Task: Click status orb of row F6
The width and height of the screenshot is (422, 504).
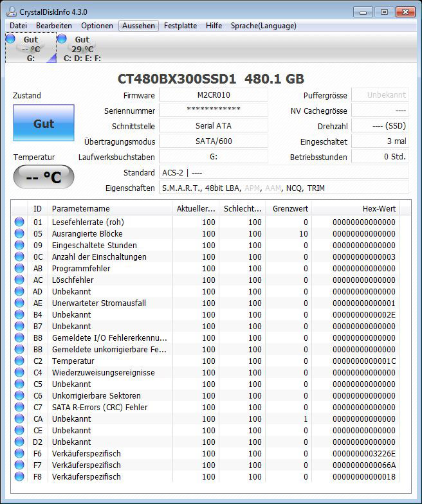Action: pos(19,453)
